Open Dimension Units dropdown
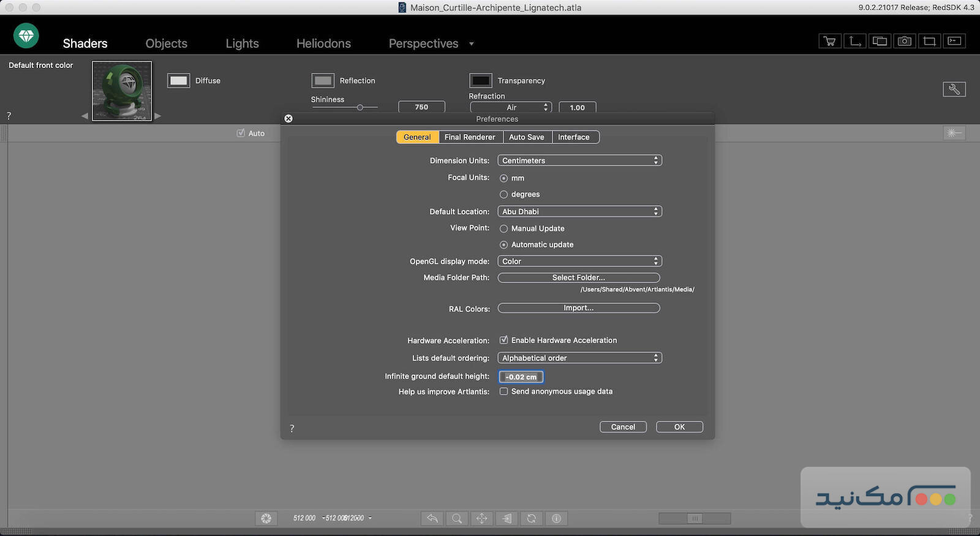Image resolution: width=980 pixels, height=536 pixels. click(579, 160)
